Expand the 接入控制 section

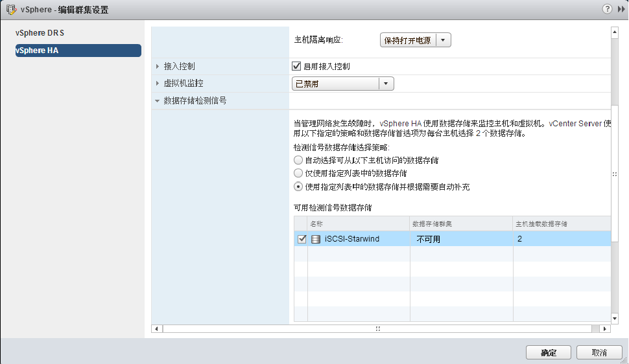point(157,67)
